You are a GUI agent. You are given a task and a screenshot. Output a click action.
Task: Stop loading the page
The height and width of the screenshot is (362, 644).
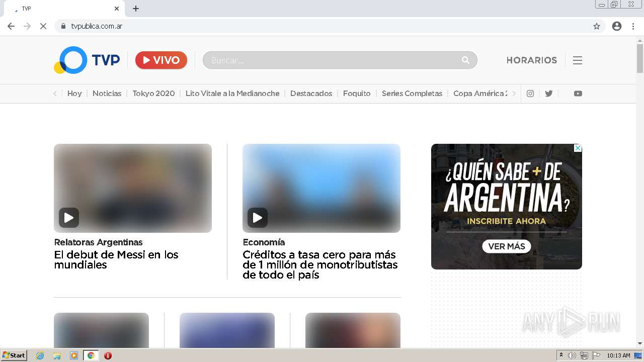43,26
